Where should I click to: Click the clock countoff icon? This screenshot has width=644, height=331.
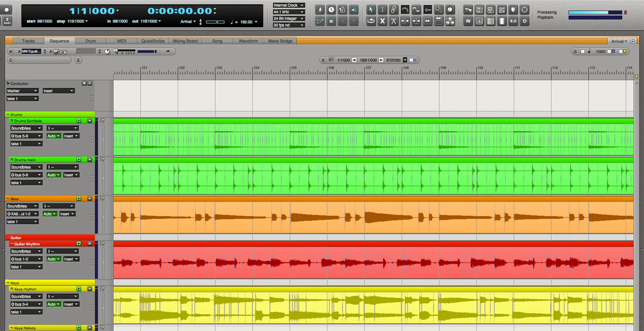click(331, 10)
